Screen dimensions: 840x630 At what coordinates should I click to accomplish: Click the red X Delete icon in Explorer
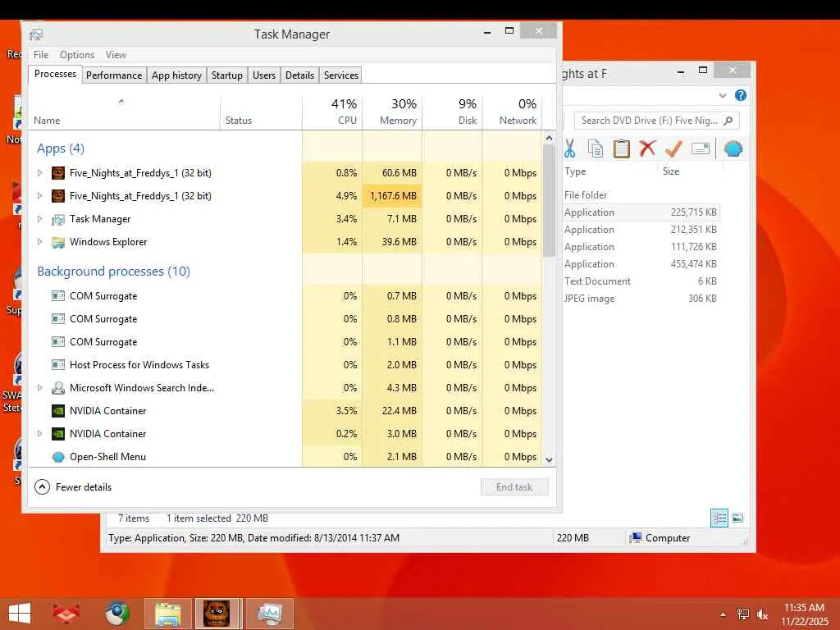pyautogui.click(x=647, y=148)
